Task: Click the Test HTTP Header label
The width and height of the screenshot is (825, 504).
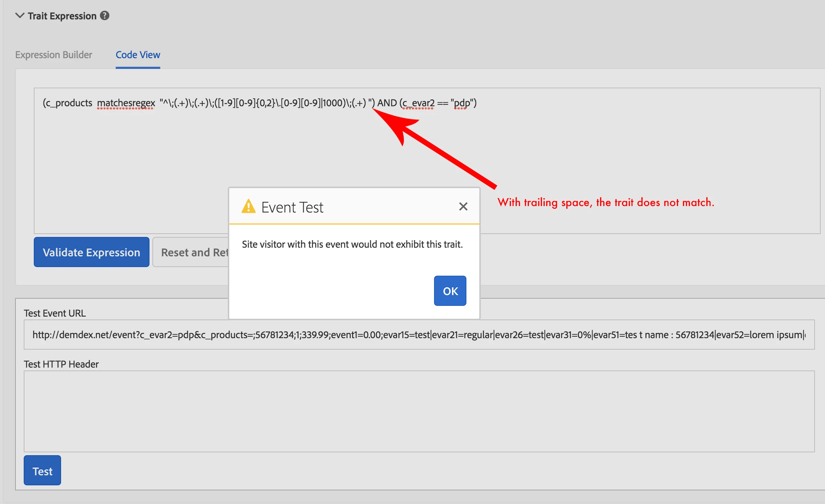Action: [61, 364]
